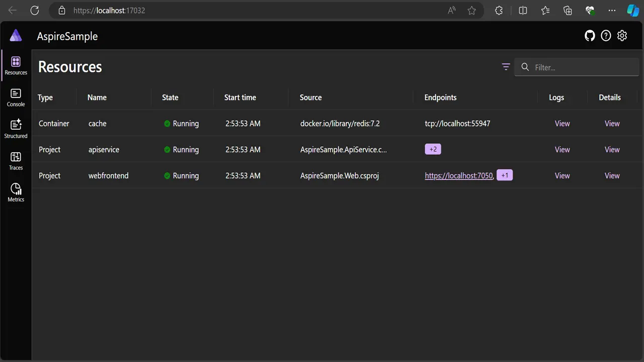Open the Metrics sidebar page
This screenshot has width=644, height=362.
pos(16,193)
